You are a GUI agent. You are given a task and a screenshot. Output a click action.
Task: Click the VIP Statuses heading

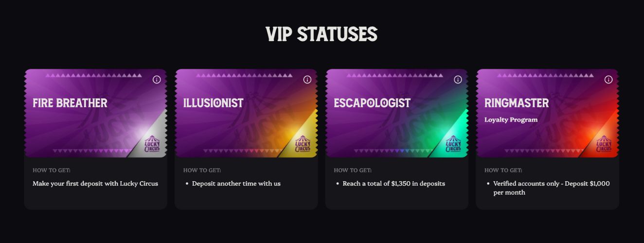click(322, 35)
